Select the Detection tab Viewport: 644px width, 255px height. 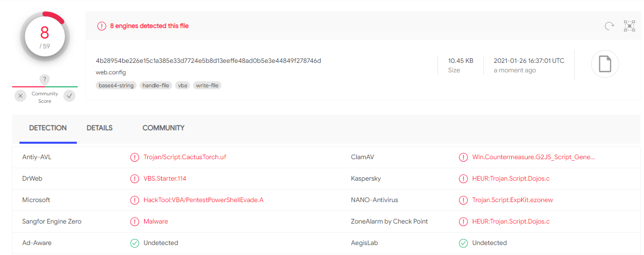[x=48, y=128]
